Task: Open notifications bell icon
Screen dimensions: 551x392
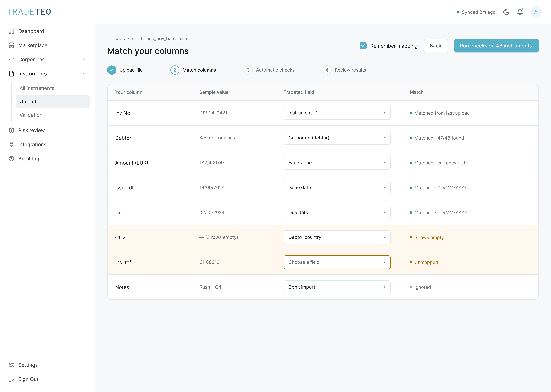Action: point(520,12)
